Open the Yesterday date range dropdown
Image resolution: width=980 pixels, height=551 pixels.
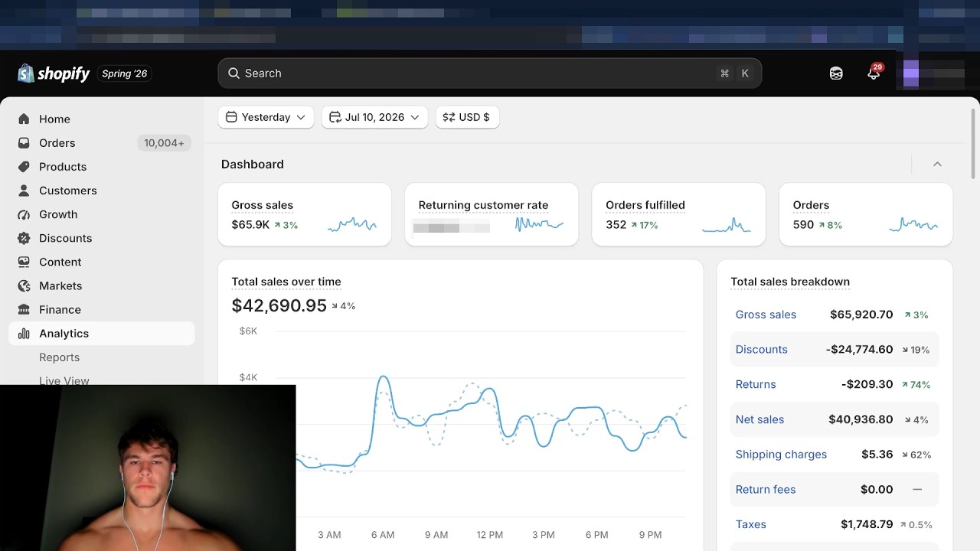[266, 117]
